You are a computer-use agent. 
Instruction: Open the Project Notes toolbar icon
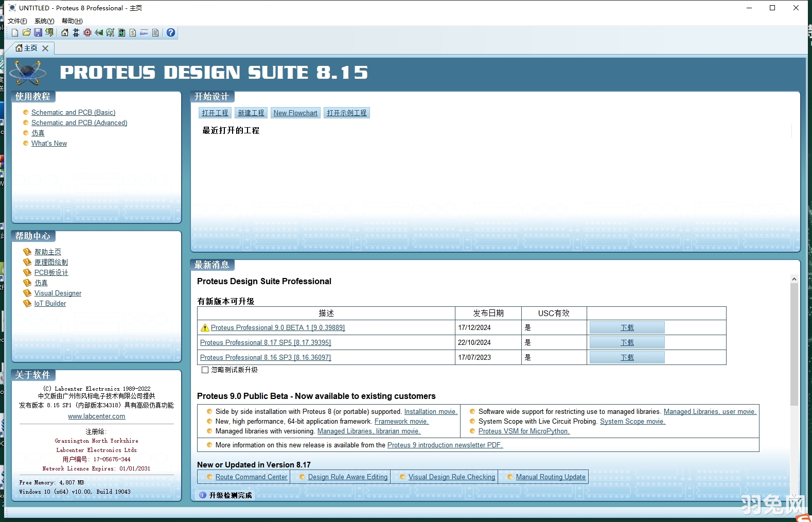155,33
